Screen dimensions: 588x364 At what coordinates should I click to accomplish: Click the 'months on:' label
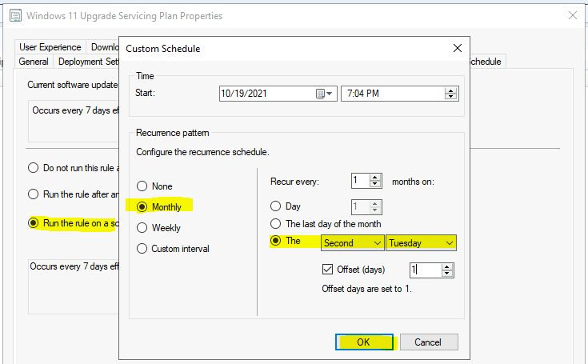tap(414, 182)
